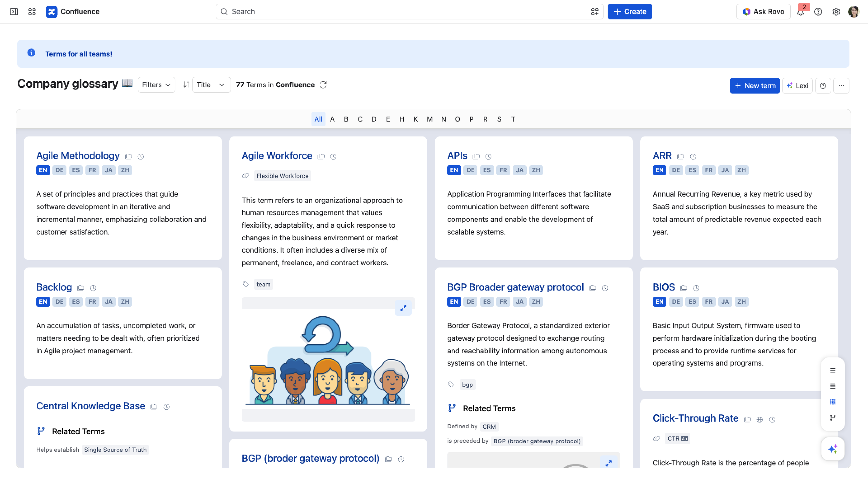Open the Filters dropdown
Image resolution: width=868 pixels, height=488 pixels.
click(x=156, y=85)
